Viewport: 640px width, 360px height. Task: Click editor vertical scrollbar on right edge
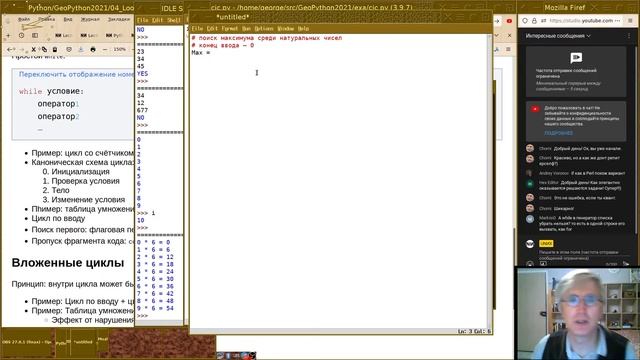pos(489,181)
